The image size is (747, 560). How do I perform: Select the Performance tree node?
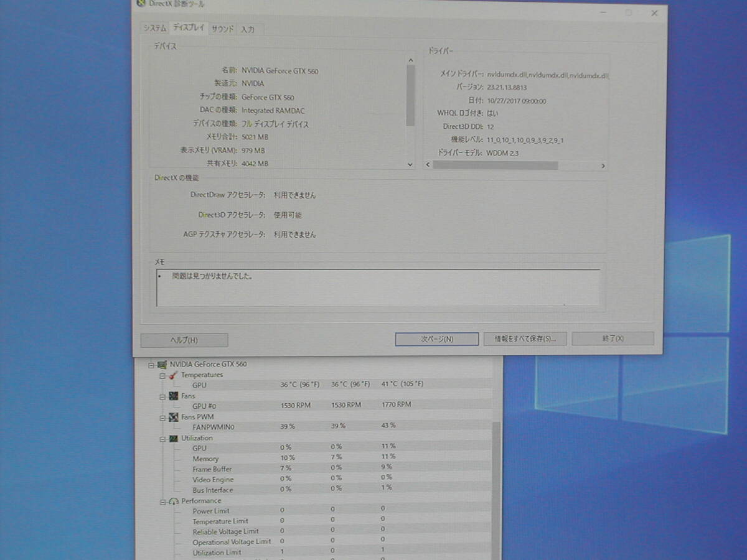[201, 501]
